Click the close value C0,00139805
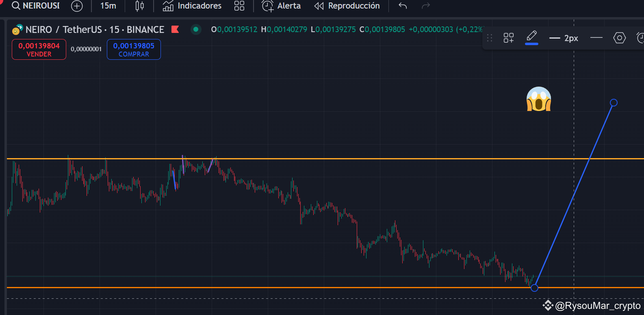644x315 pixels. click(x=382, y=30)
